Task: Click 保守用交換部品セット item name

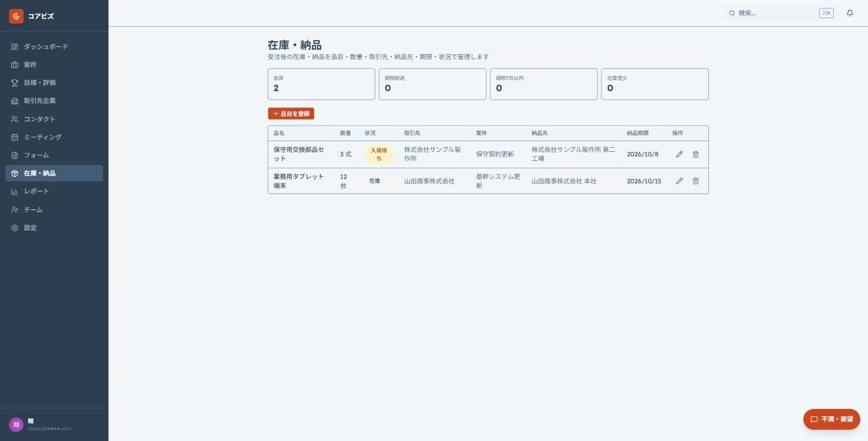Action: tap(299, 154)
